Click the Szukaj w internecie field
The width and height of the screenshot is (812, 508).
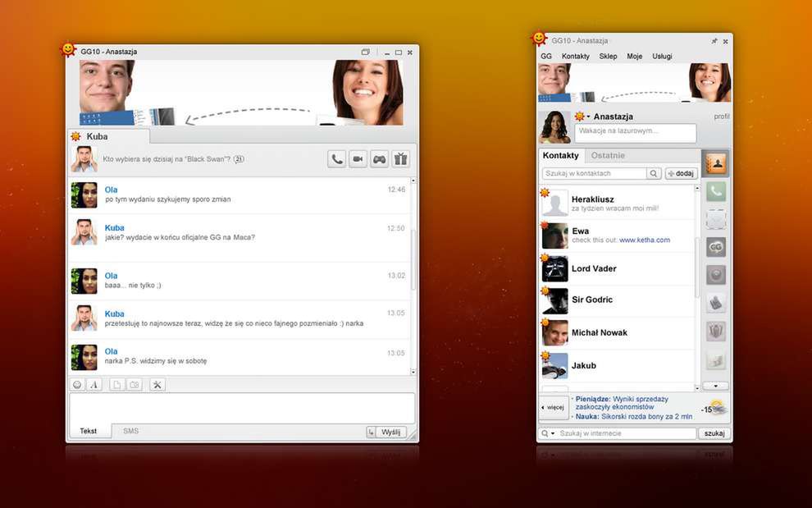pyautogui.click(x=626, y=433)
